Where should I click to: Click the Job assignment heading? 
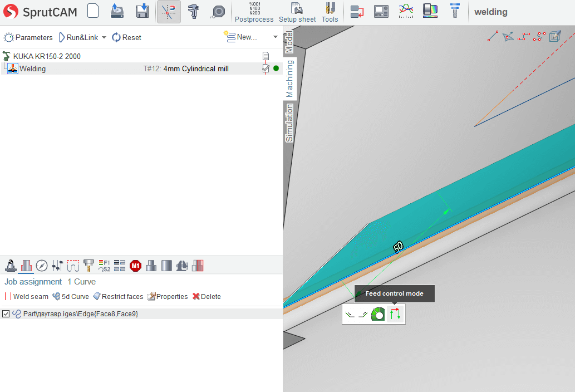tap(33, 282)
